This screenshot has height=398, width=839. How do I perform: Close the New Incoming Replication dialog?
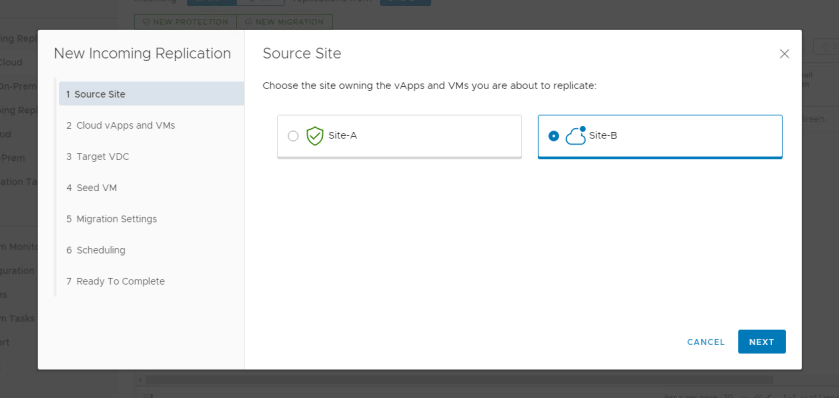point(784,54)
